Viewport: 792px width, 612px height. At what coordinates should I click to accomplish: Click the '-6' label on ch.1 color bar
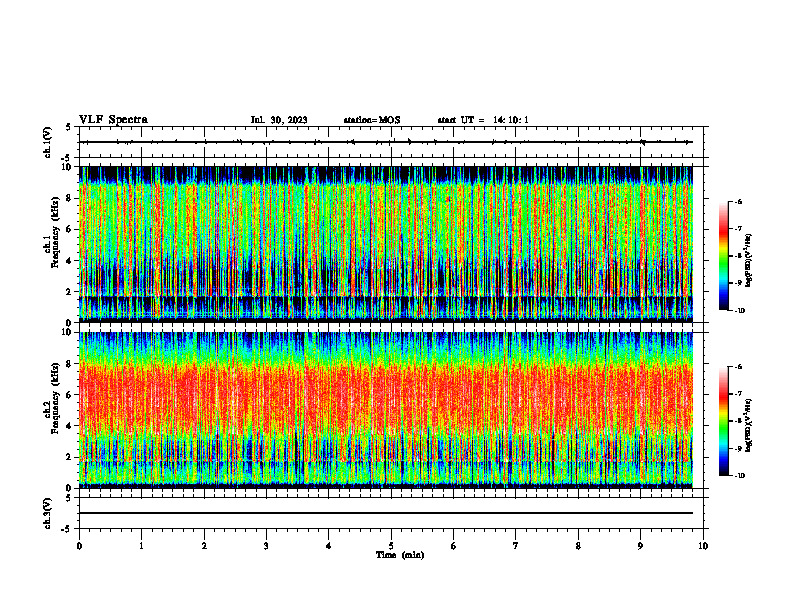738,201
